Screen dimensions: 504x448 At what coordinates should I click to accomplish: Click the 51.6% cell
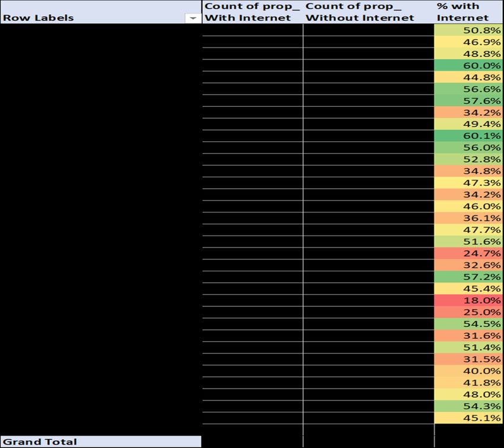[x=468, y=242]
